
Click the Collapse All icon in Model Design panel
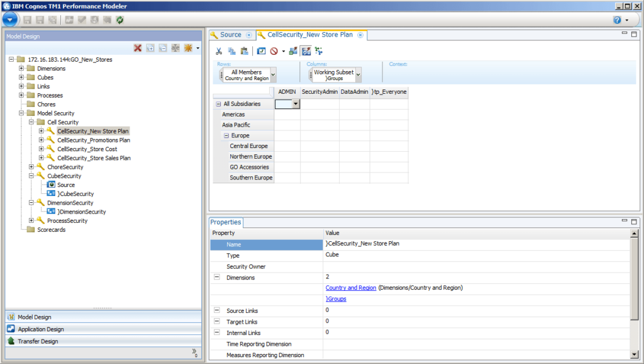tap(163, 48)
